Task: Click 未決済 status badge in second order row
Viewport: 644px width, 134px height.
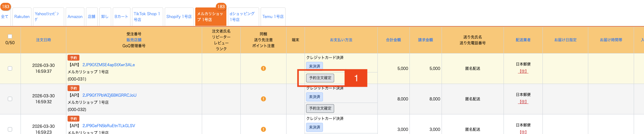Action: [x=315, y=97]
